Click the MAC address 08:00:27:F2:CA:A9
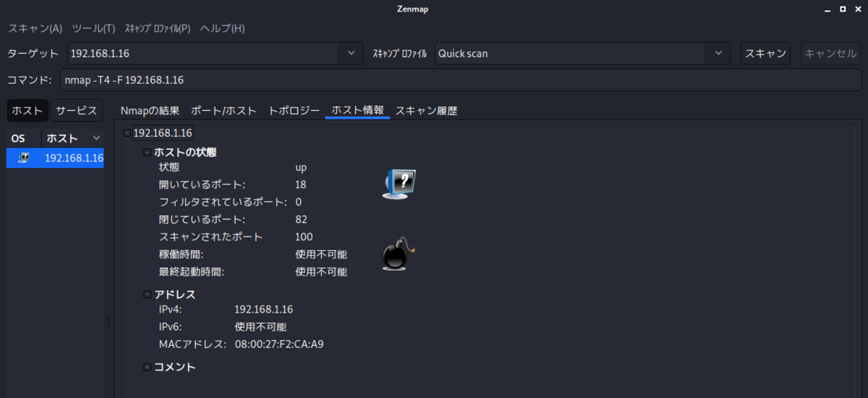 [279, 344]
